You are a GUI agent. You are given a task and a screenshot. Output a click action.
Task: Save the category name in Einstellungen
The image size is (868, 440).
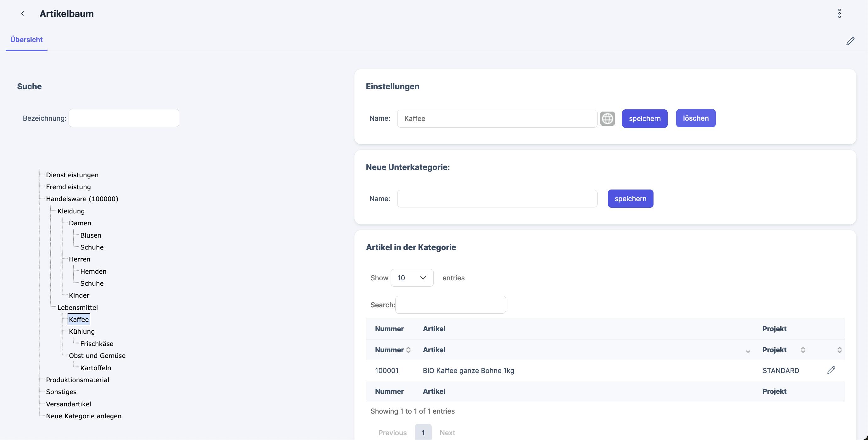pyautogui.click(x=644, y=118)
